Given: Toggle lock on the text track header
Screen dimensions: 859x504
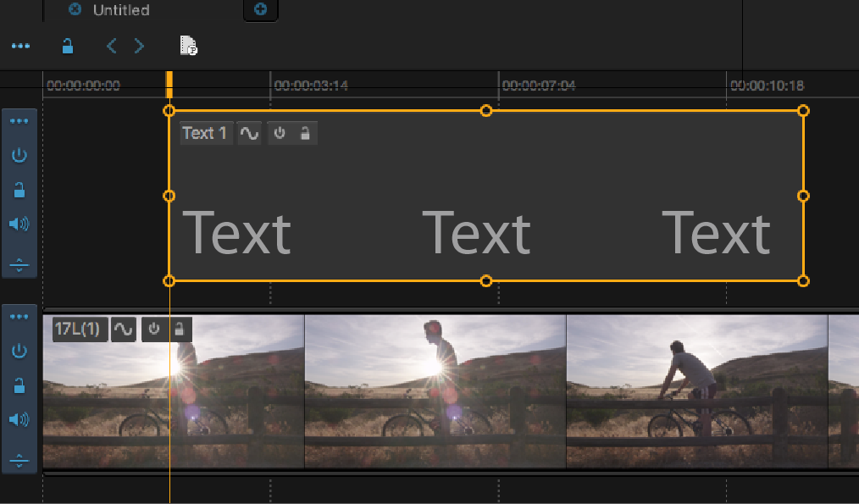Looking at the screenshot, I should click(x=19, y=190).
